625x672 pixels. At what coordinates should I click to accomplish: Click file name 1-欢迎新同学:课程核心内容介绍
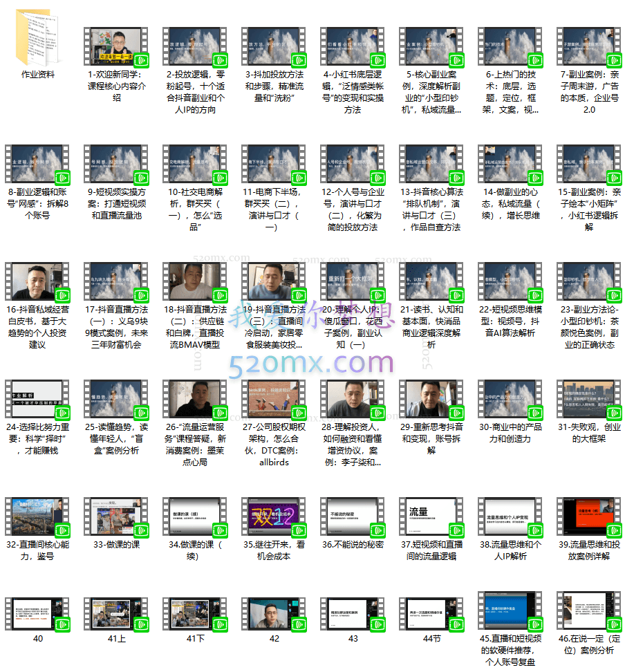pos(117,86)
